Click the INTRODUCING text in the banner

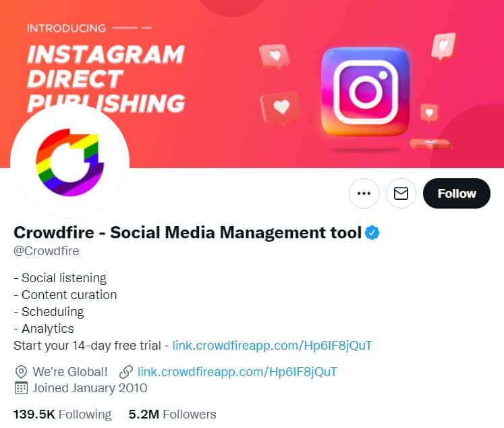66,28
